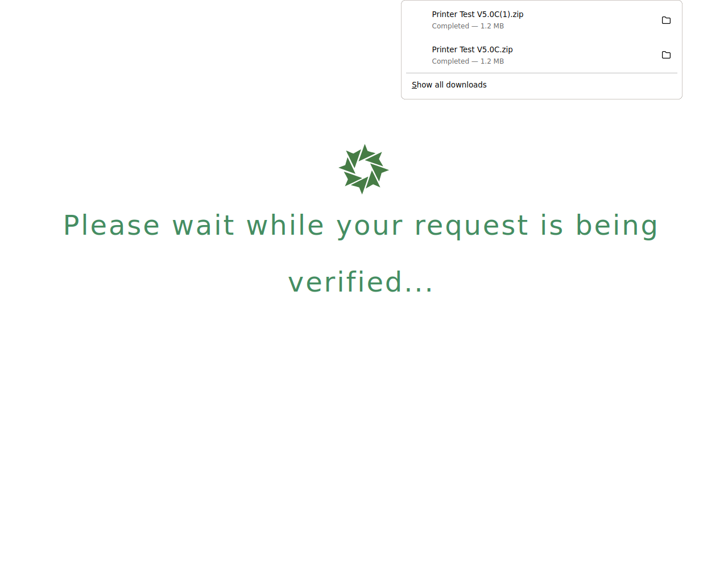Click the green spinning verification logo
This screenshot has width=728, height=582.
(x=363, y=169)
